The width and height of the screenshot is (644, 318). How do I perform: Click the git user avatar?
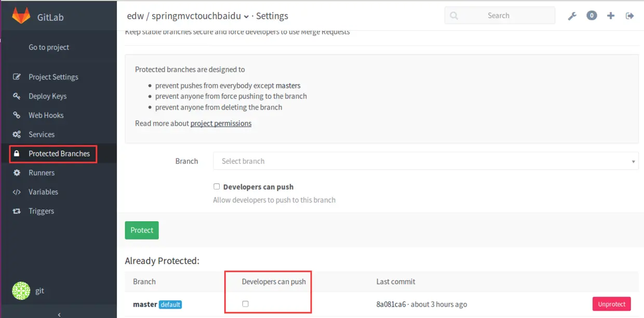point(21,290)
